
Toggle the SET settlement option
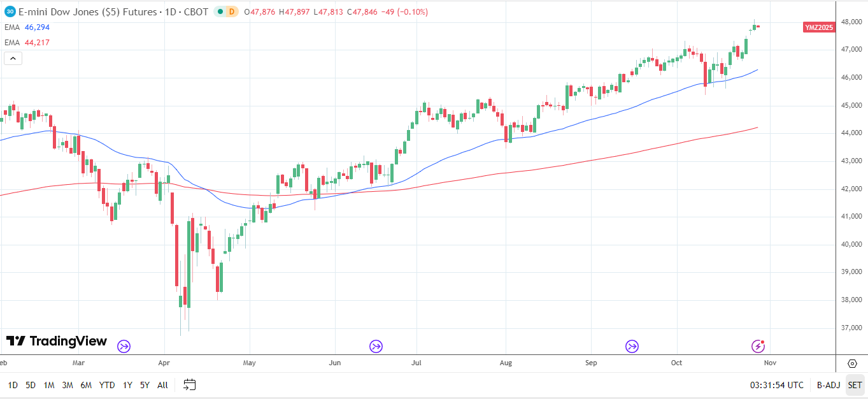[x=854, y=385]
